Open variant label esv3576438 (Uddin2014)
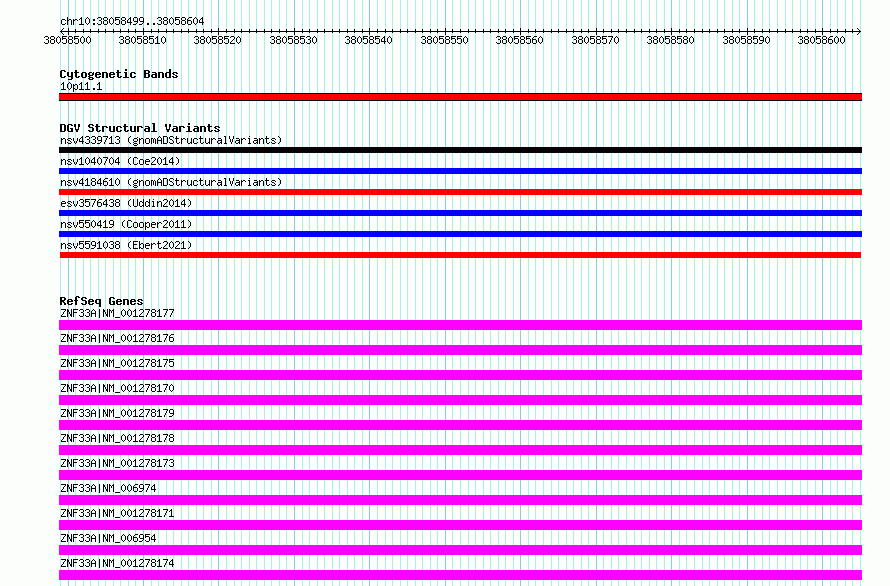Image resolution: width=890 pixels, height=586 pixels. click(126, 203)
